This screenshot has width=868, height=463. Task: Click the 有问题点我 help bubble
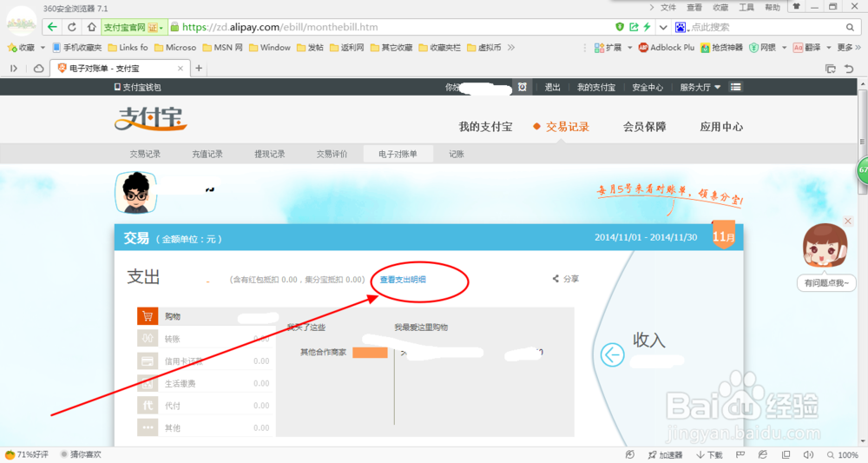coord(826,283)
